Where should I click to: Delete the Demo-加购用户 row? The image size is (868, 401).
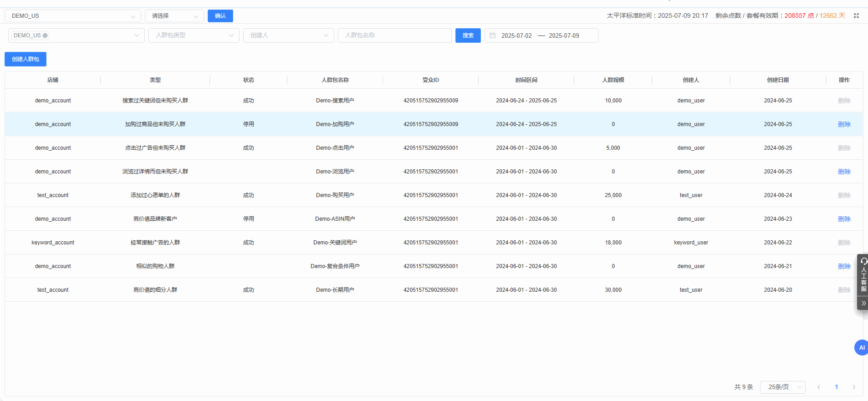click(x=844, y=124)
